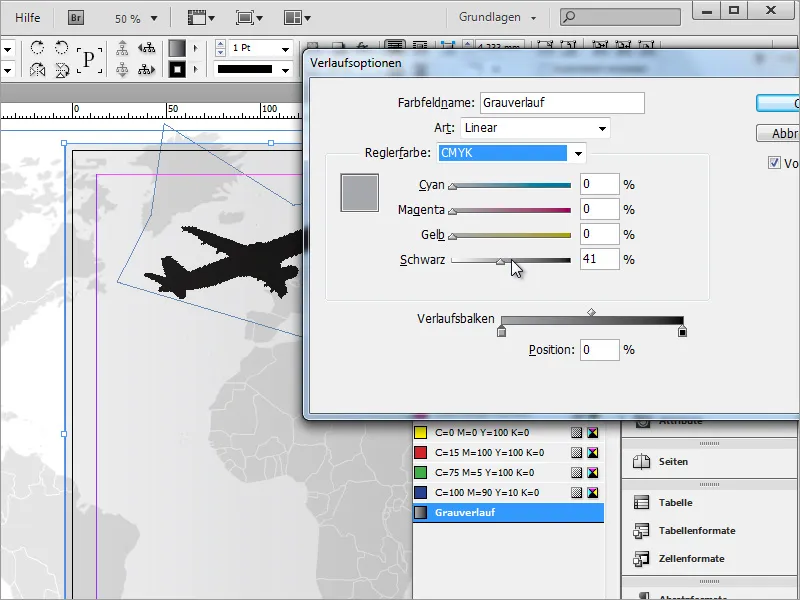The width and height of the screenshot is (800, 600).
Task: Click CMYK mode icon of red swatch row
Action: pyautogui.click(x=592, y=453)
